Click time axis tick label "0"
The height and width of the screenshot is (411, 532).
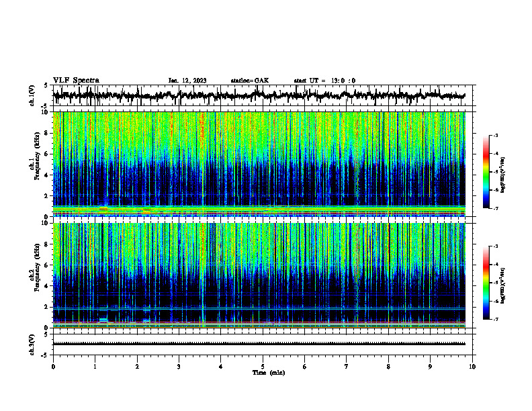(x=53, y=367)
